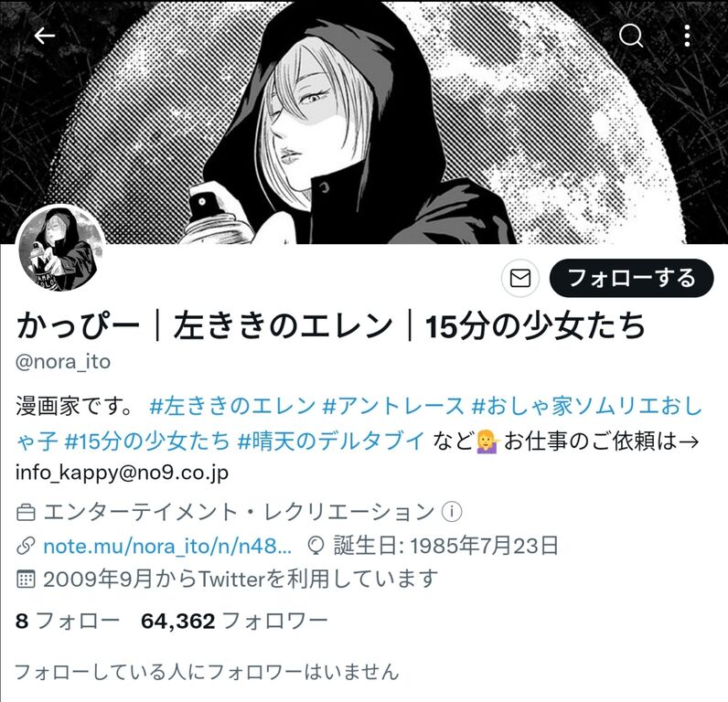Open hashtag #15分の少女たち in bio
728x702 pixels.
(x=147, y=441)
